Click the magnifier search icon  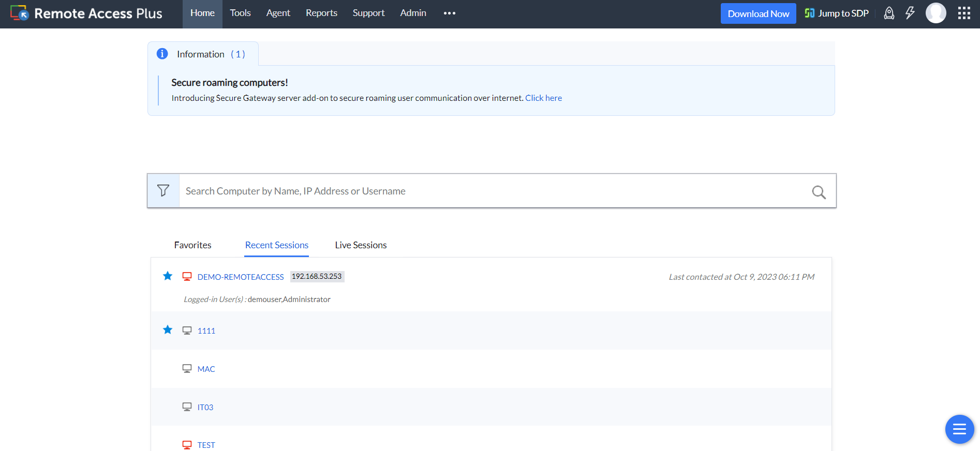point(819,192)
